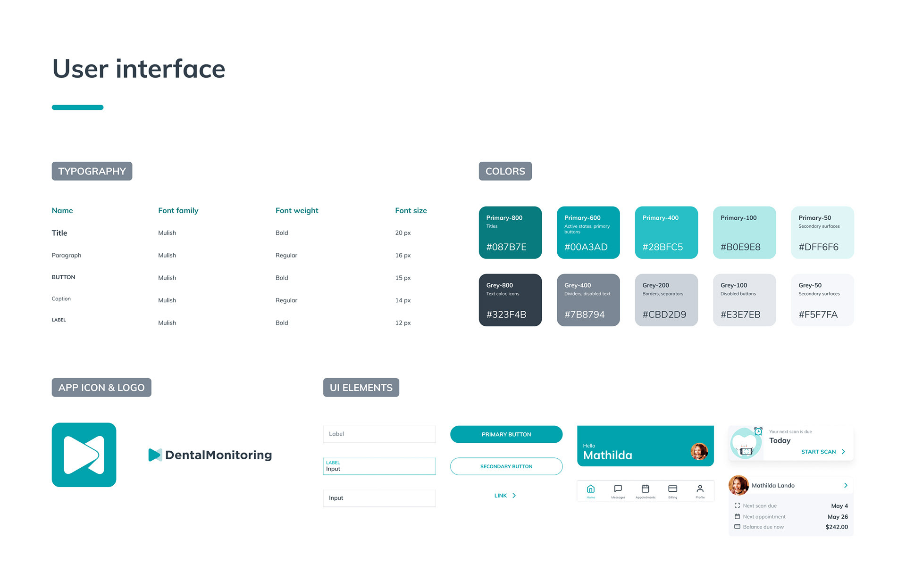Click the START SCAN link
The image size is (906, 588).
coord(823,452)
